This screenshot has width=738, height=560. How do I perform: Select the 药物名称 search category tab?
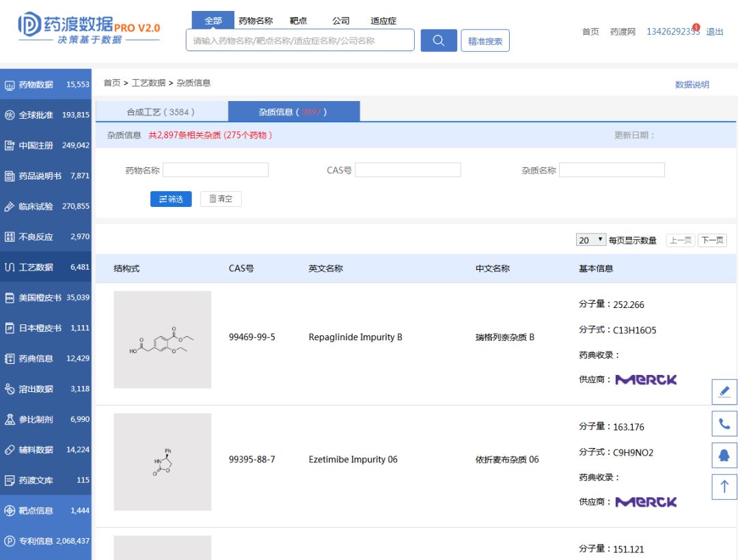pyautogui.click(x=256, y=21)
